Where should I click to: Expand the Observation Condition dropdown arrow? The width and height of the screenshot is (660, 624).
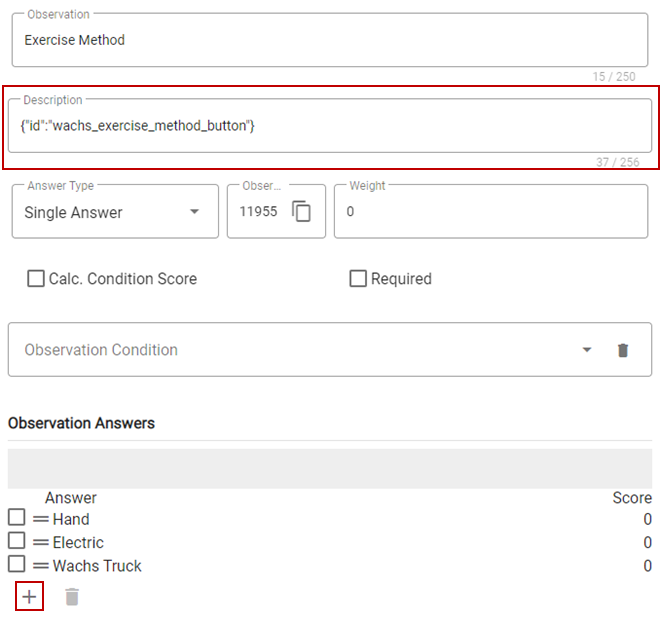pos(587,349)
